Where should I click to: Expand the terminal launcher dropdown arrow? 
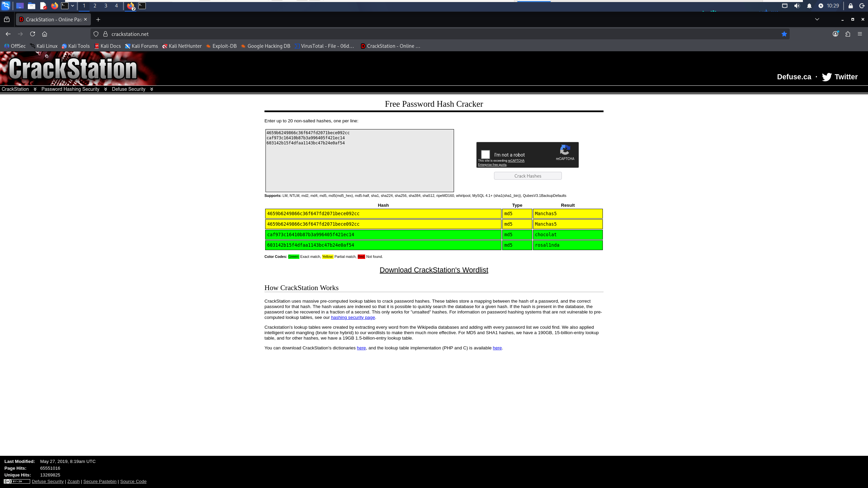click(x=73, y=6)
